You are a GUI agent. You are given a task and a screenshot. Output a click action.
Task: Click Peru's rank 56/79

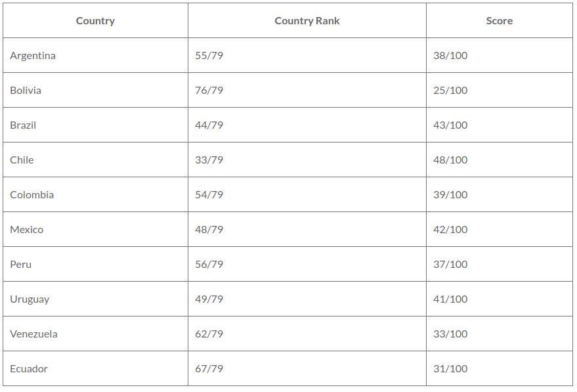(x=209, y=264)
